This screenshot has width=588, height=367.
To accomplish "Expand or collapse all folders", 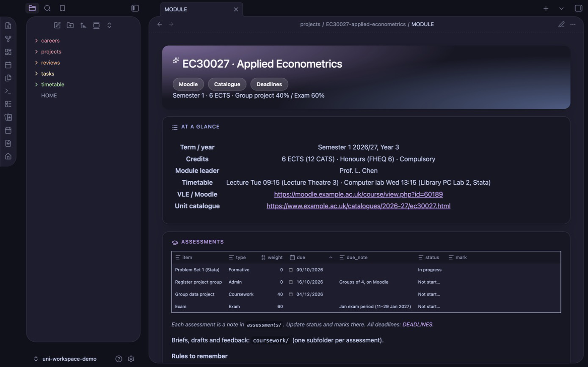I will tap(109, 25).
